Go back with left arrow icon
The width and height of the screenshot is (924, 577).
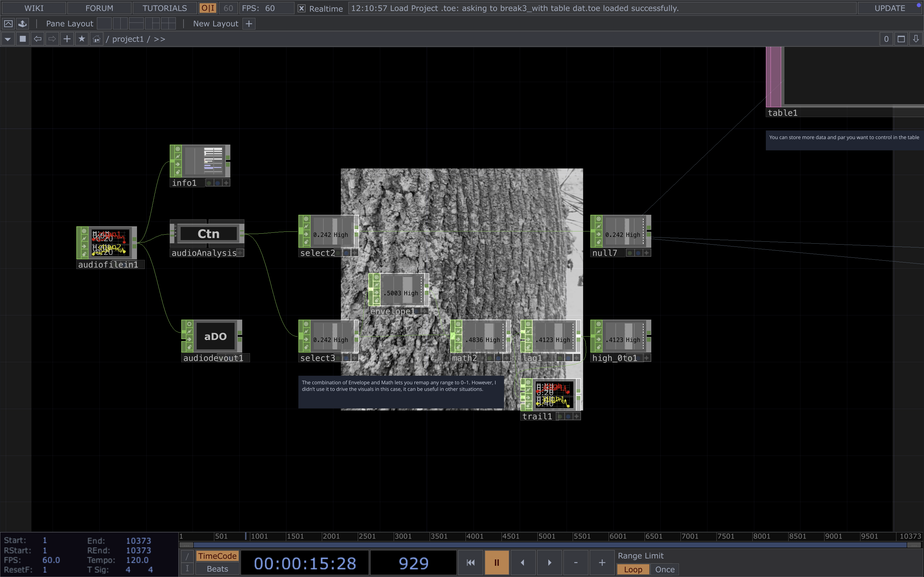tap(38, 39)
